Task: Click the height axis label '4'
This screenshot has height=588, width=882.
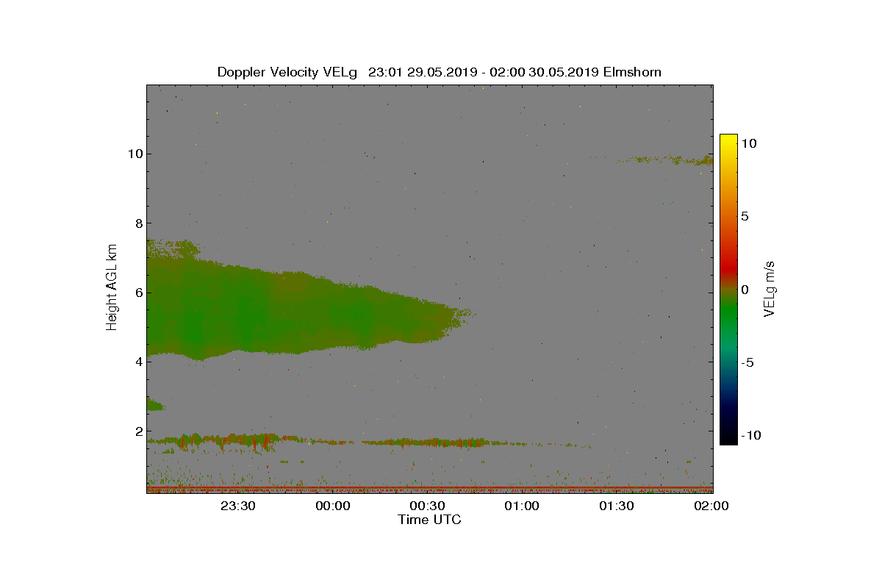Action: click(x=139, y=362)
